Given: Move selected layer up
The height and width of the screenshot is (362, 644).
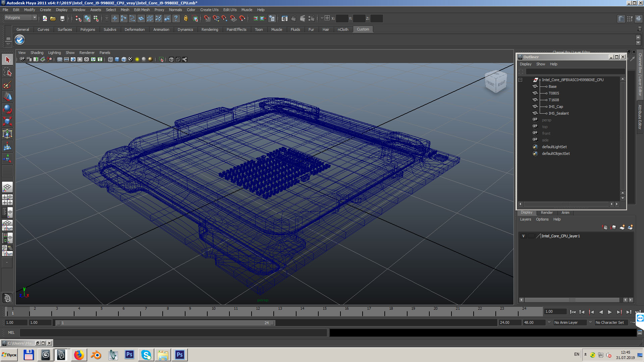Looking at the screenshot, I should pos(605,227).
